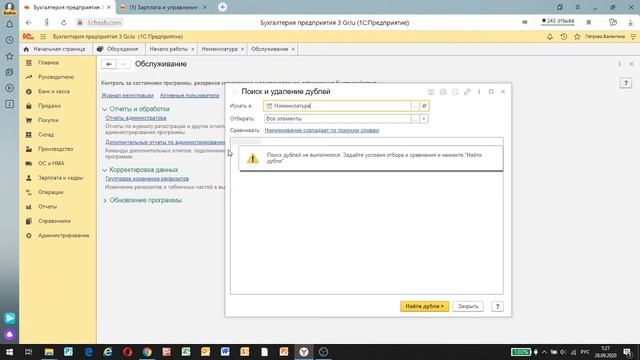Switch to Обсуждения tab
This screenshot has width=640, height=360.
click(118, 49)
